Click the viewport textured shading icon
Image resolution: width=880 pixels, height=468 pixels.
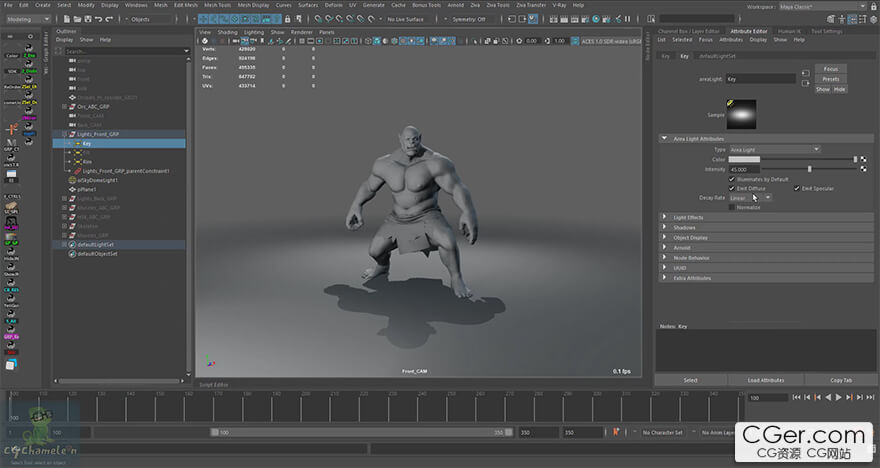pyautogui.click(x=403, y=41)
